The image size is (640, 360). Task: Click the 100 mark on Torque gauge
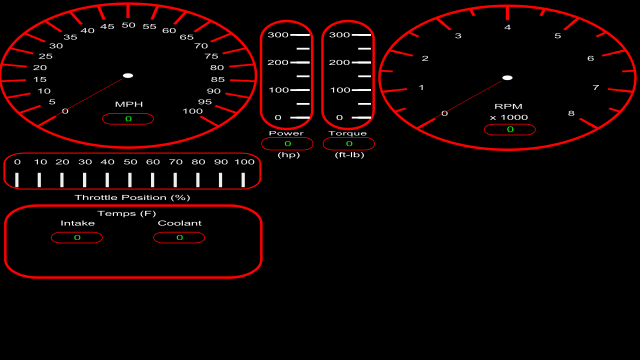click(x=340, y=90)
